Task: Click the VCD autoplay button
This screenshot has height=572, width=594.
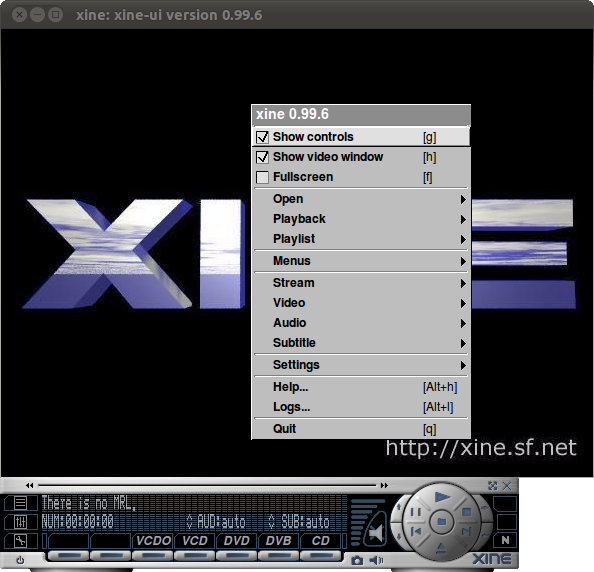Action: (x=195, y=541)
